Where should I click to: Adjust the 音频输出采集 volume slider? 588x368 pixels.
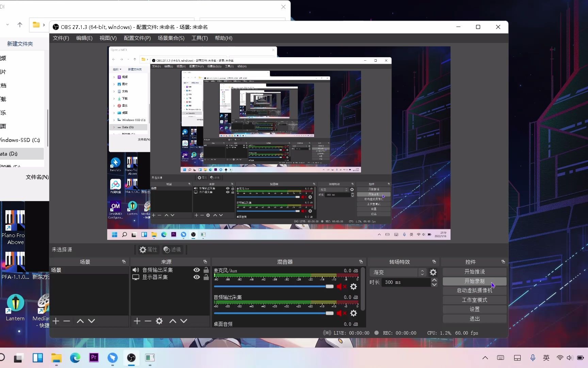274,313
